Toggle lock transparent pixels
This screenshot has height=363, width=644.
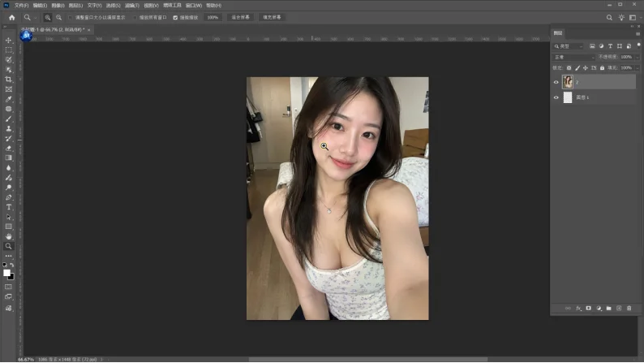pyautogui.click(x=569, y=68)
